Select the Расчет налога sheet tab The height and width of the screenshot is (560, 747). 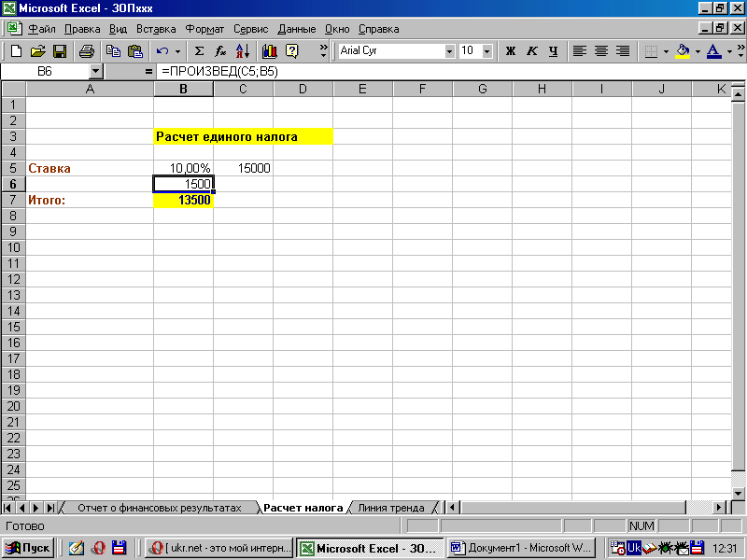coord(303,508)
